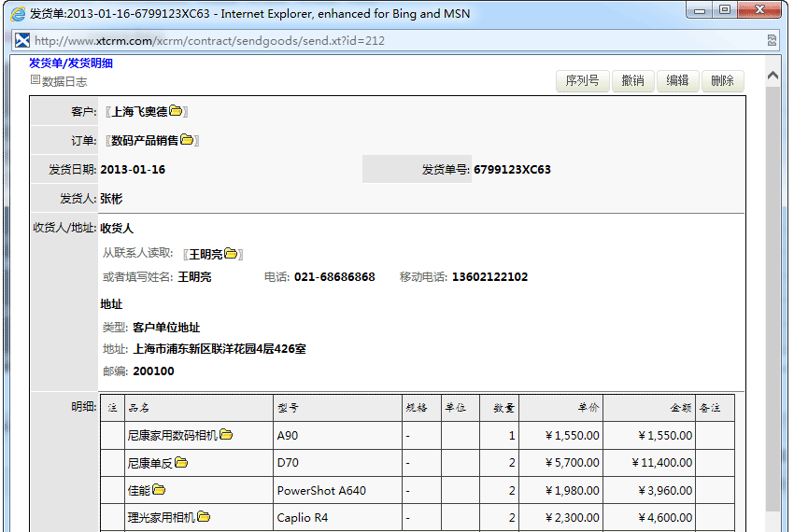
Task: Click the 删除 button
Action: 723,81
